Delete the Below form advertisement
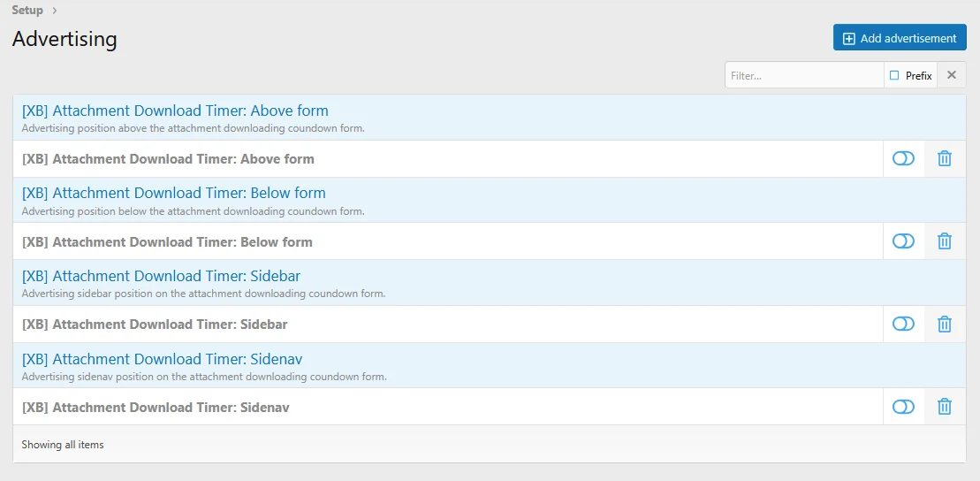This screenshot has width=980, height=481. click(945, 241)
